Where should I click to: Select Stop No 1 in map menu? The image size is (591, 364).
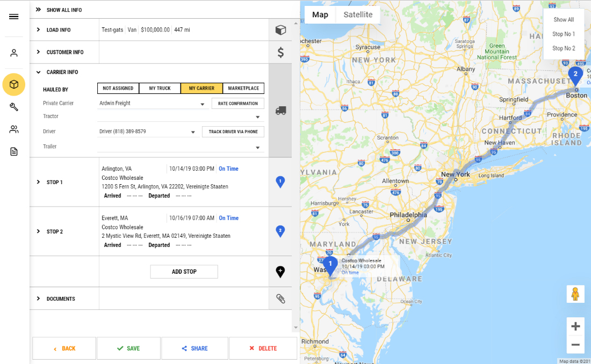[x=564, y=34]
